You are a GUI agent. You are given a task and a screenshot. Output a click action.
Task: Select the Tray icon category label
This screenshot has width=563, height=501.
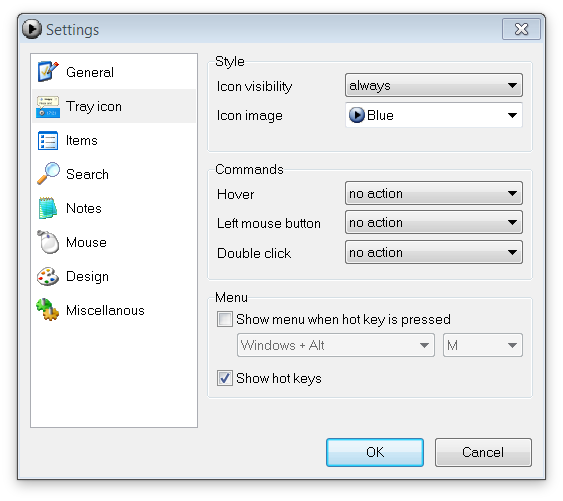pyautogui.click(x=94, y=107)
